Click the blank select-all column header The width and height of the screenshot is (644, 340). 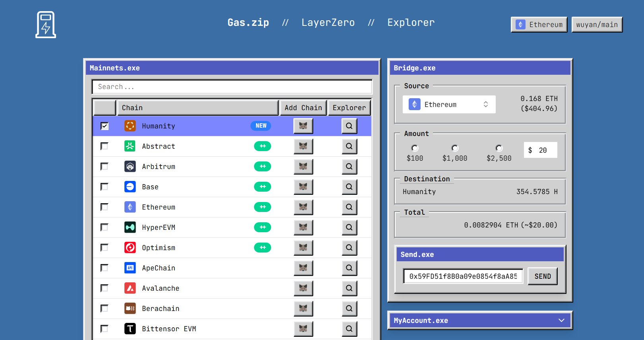tap(105, 108)
